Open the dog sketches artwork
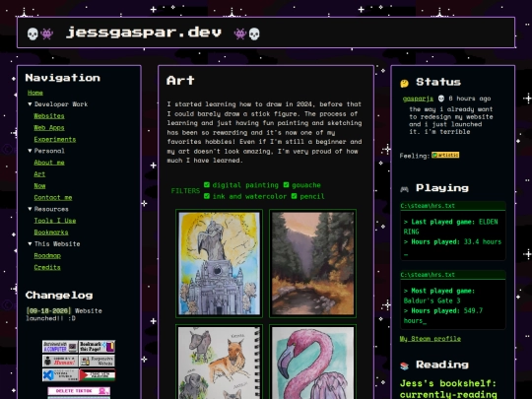This screenshot has height=399, width=532. [219, 362]
